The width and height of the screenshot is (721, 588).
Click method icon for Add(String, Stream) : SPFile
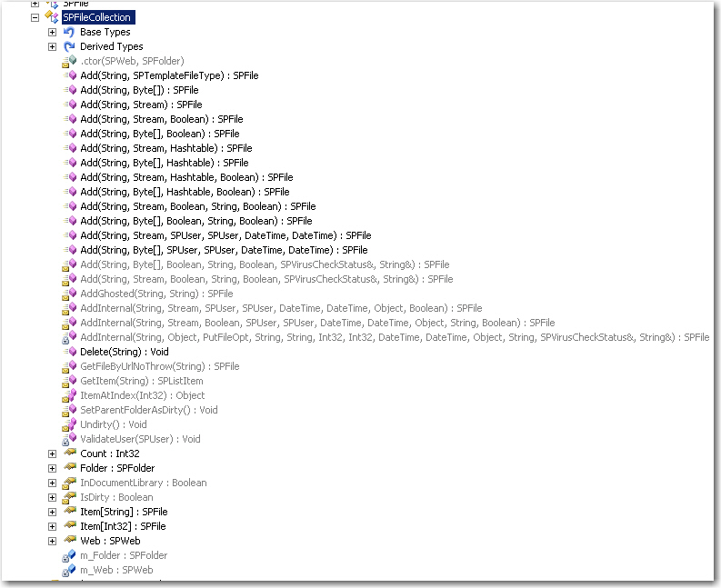[x=69, y=105]
